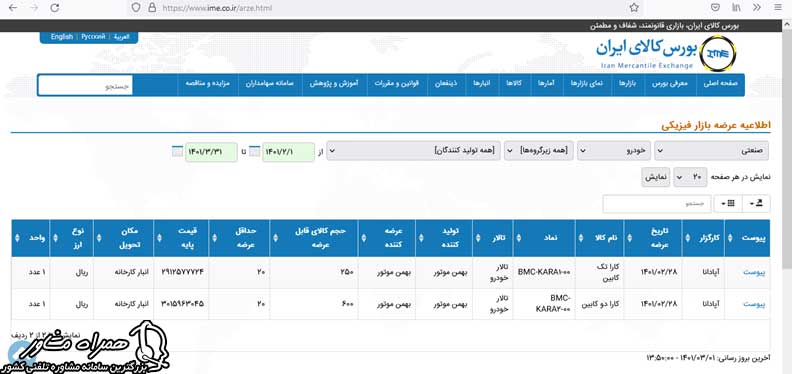
Task: Open the کالاها menu item
Action: click(514, 84)
